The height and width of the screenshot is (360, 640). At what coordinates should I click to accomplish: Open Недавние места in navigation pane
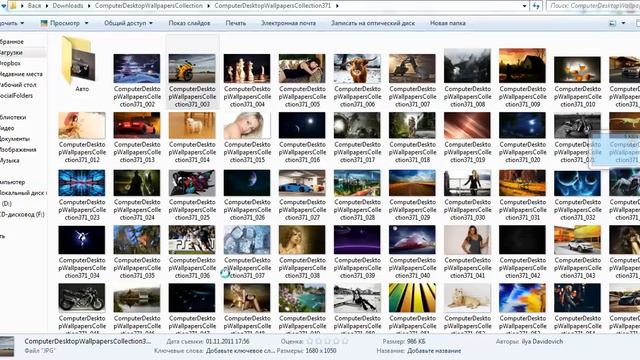(21, 74)
